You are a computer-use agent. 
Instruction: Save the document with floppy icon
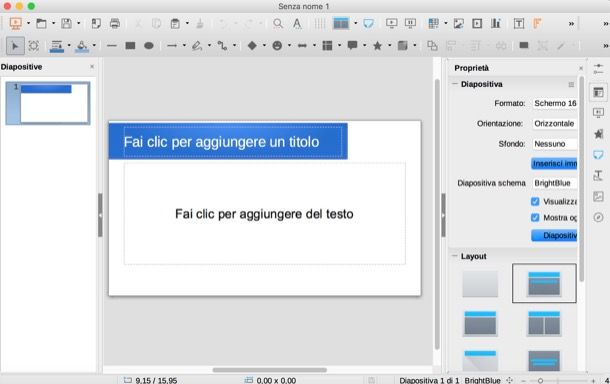click(x=67, y=24)
